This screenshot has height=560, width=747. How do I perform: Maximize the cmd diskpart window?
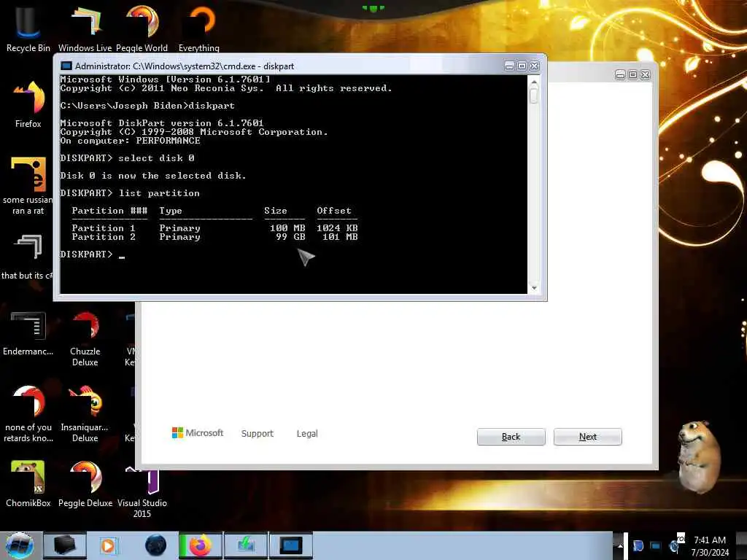click(x=522, y=66)
